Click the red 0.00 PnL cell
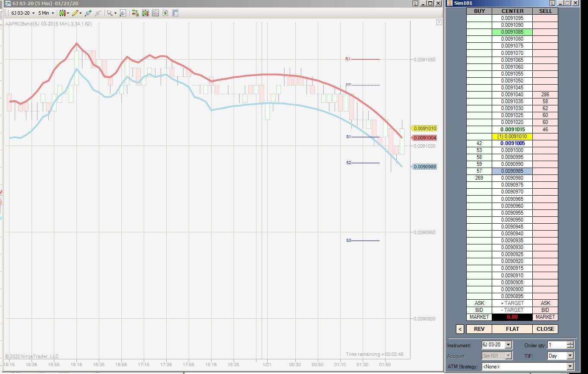 512,317
